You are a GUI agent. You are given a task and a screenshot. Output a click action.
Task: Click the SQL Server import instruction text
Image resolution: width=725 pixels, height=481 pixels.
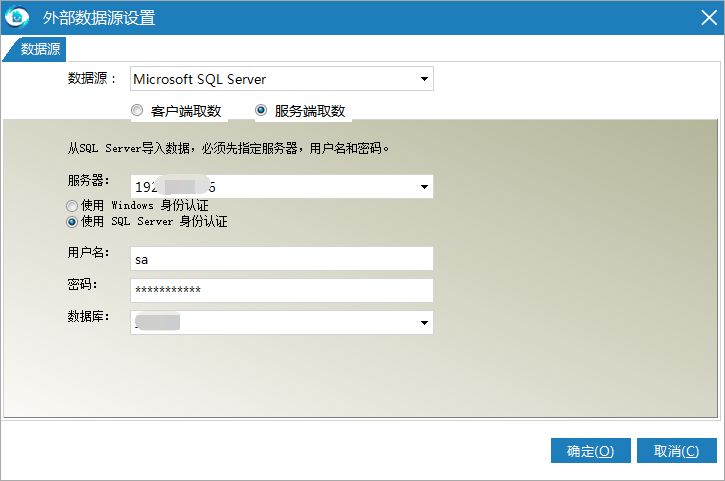(x=228, y=148)
